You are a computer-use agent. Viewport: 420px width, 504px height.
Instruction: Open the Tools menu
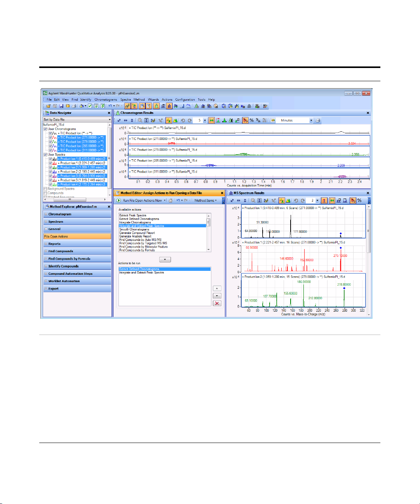(201, 99)
